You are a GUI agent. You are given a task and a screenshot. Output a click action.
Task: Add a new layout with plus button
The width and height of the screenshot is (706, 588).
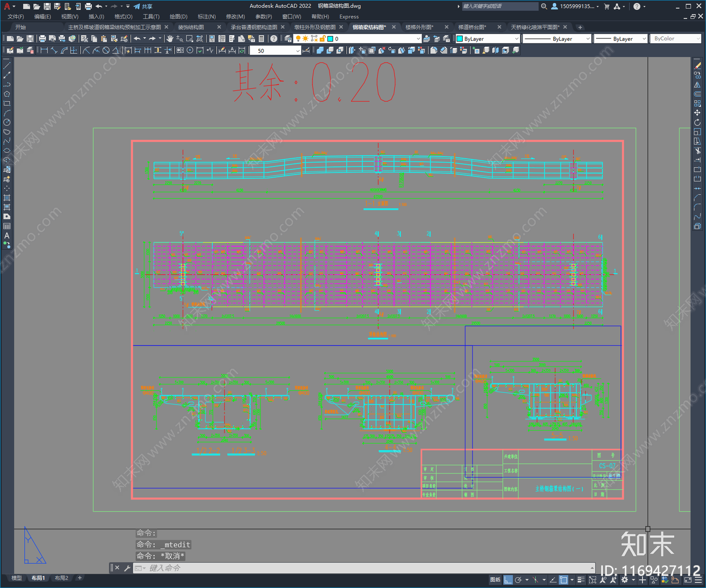80,578
